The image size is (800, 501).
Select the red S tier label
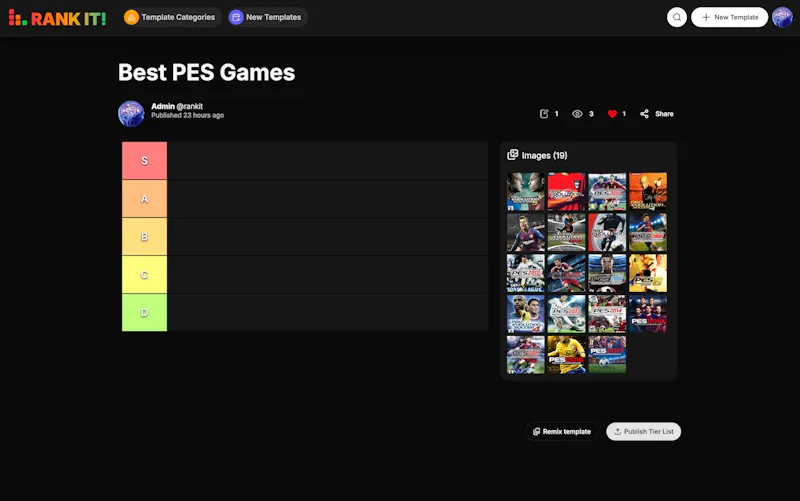(x=144, y=161)
